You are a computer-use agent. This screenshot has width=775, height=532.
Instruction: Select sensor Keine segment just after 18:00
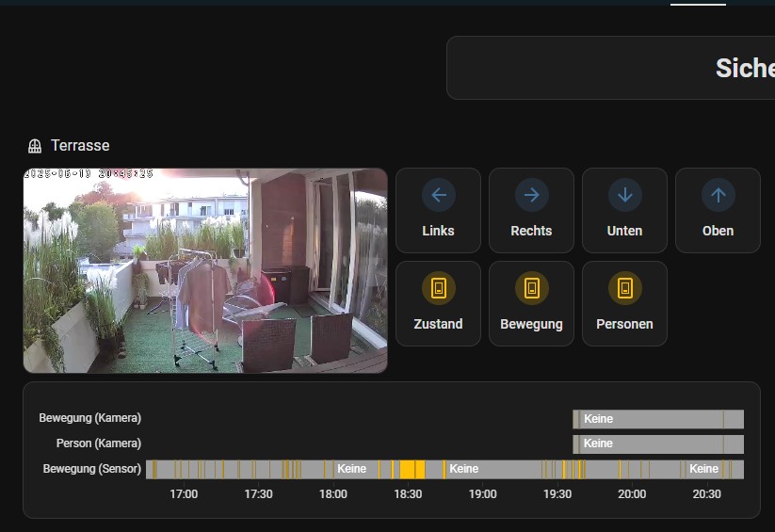(x=354, y=469)
